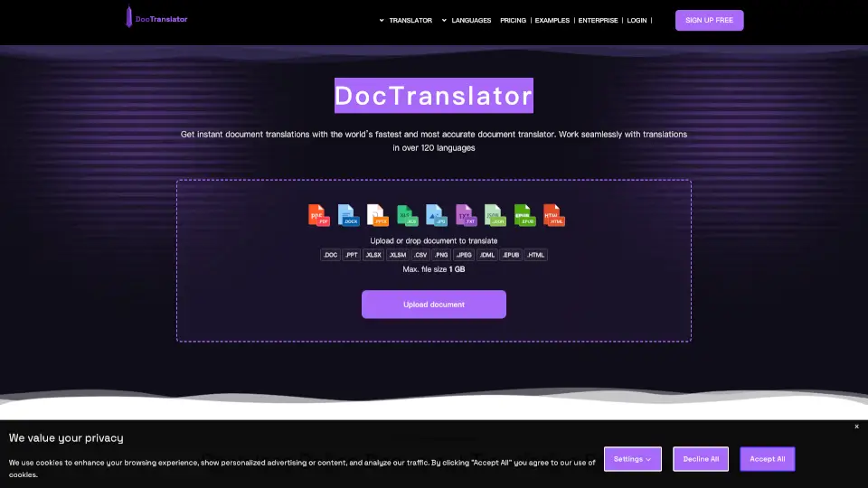Viewport: 868px width, 488px height.
Task: Click the large DocTranslator heading
Action: pyautogui.click(x=433, y=95)
